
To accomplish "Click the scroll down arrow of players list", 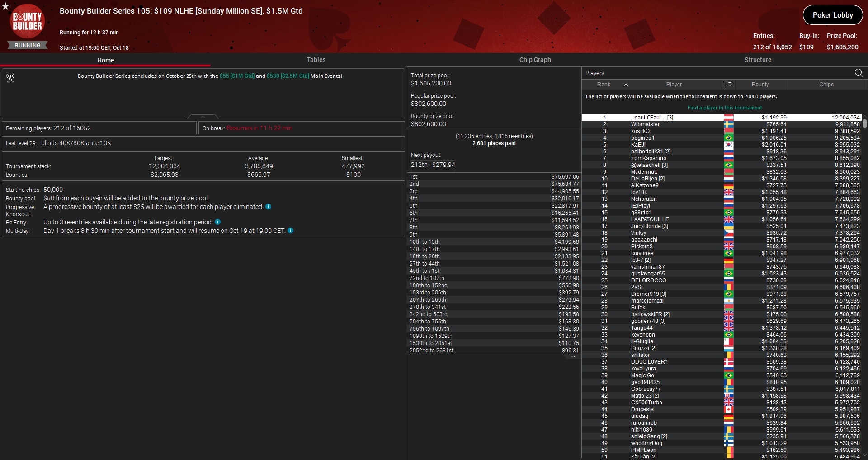I will pos(865,455).
